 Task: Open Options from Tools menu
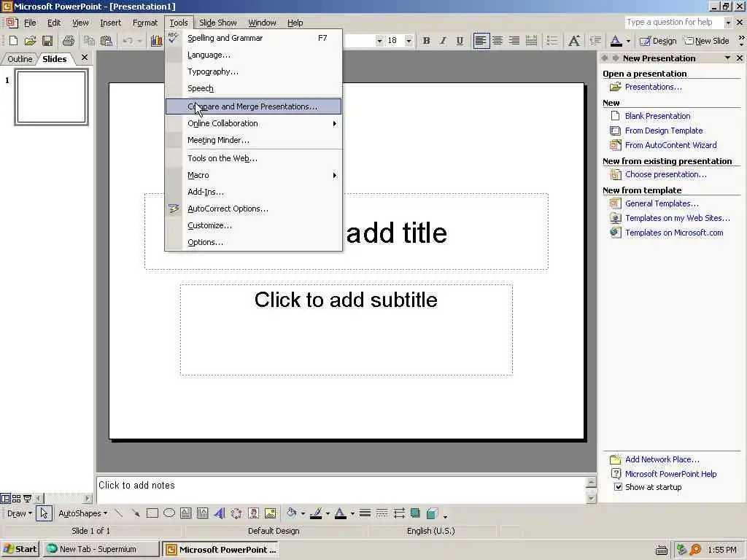click(253, 242)
